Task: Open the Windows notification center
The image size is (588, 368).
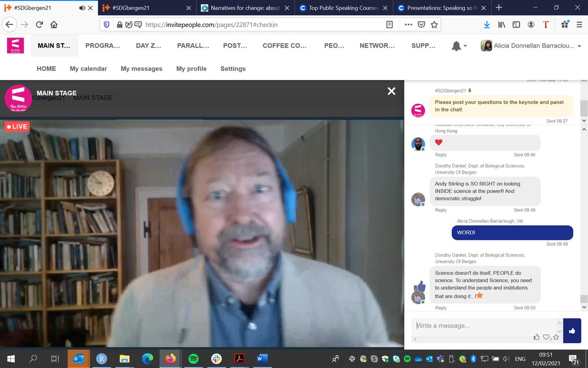Action: coord(574,359)
